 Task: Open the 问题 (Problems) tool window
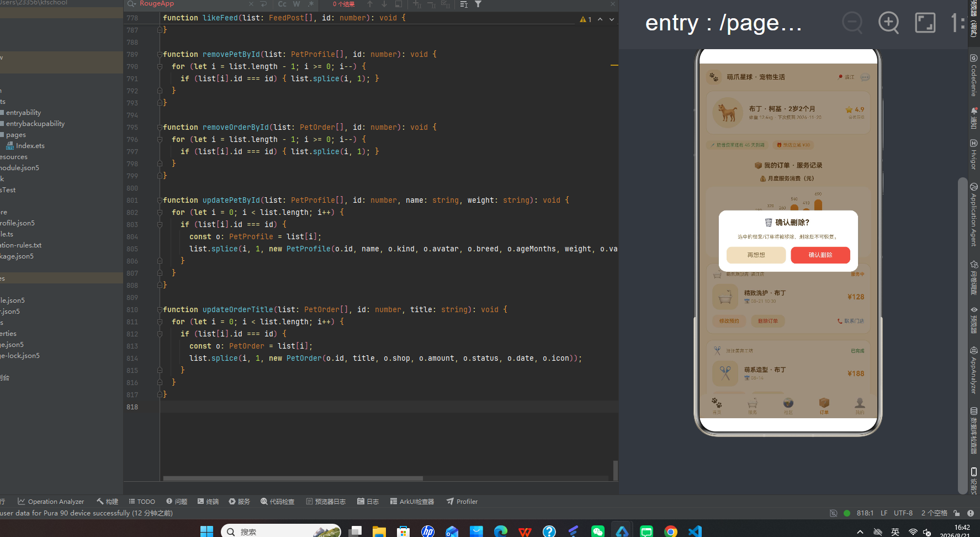pyautogui.click(x=177, y=502)
